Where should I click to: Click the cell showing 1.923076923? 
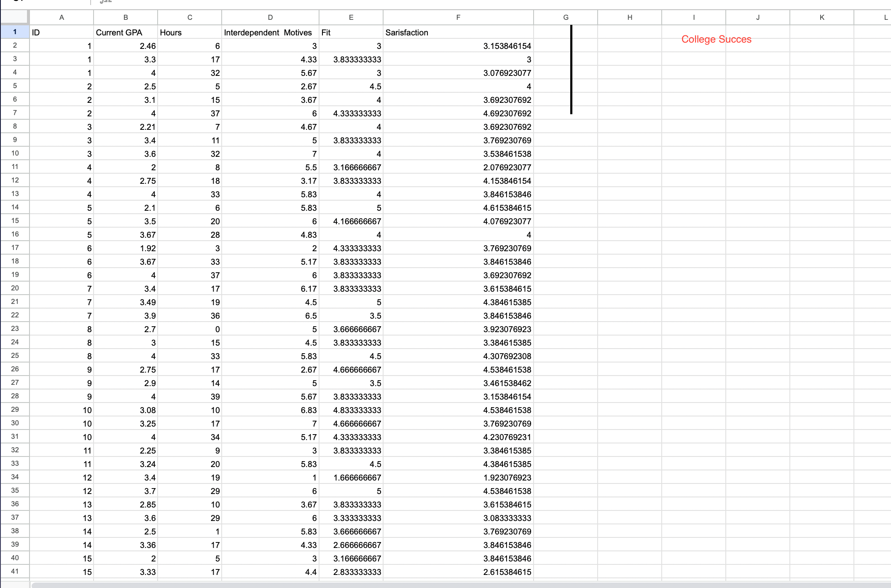458,477
